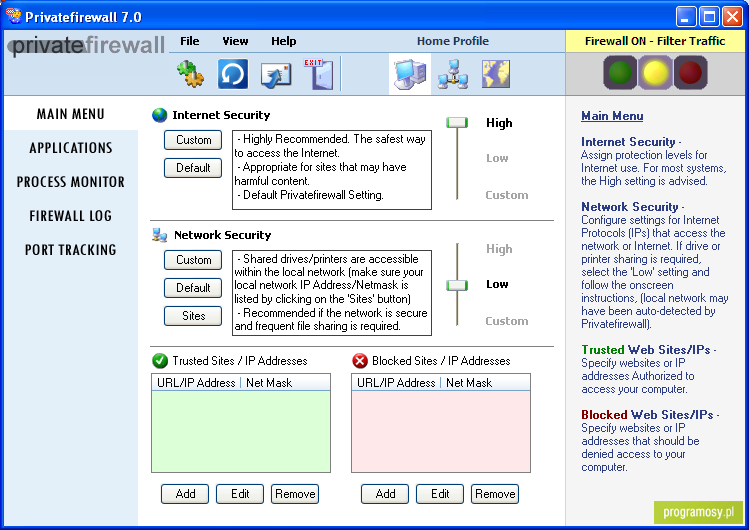
Task: Select MAIN MENU in the sidebar
Action: [x=71, y=114]
